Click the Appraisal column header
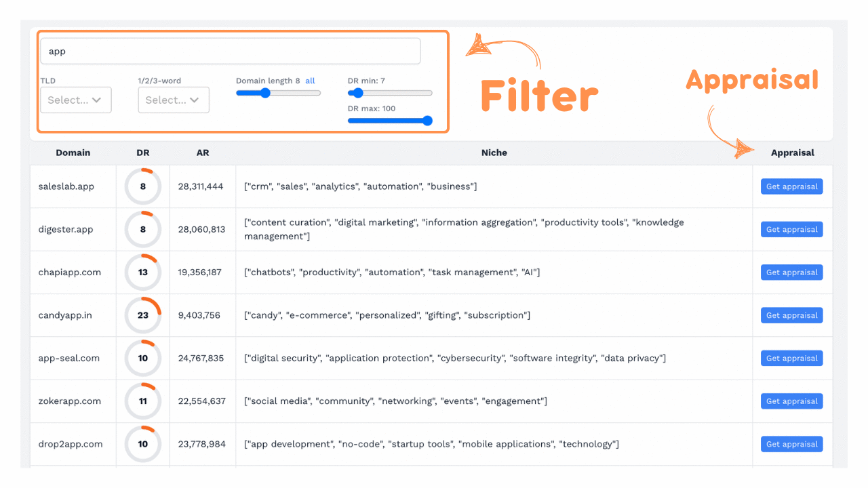Screen dimensions: 868x488 tap(793, 152)
